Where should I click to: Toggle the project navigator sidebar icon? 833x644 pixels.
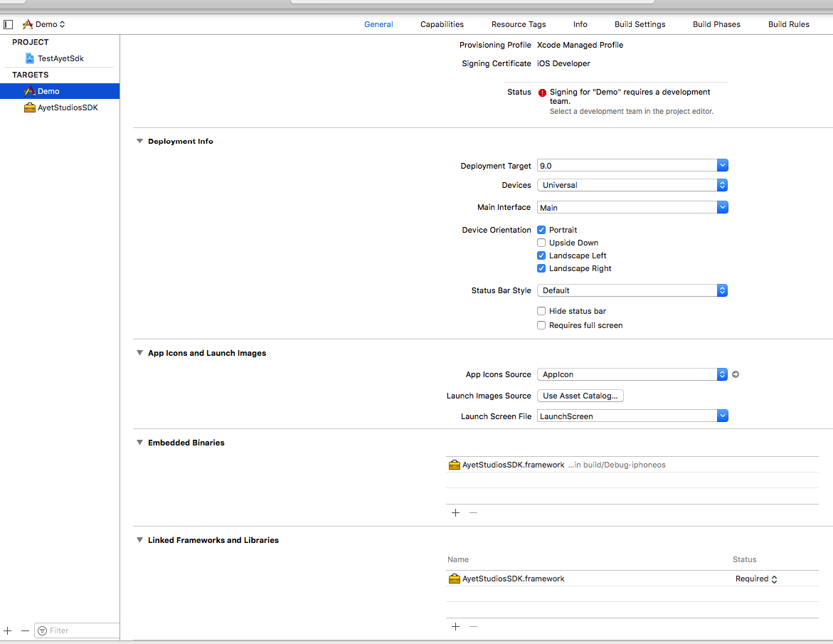(x=8, y=24)
